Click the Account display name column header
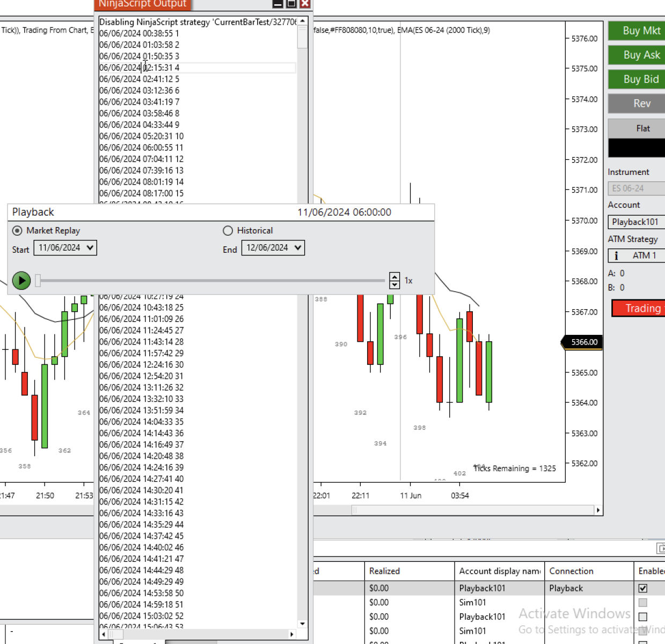This screenshot has height=644, width=665. [500, 571]
